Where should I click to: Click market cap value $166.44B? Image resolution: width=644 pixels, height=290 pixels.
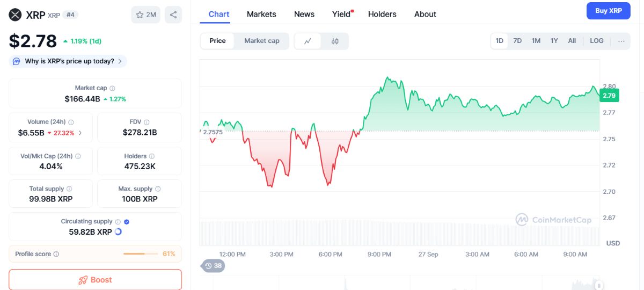tap(82, 99)
